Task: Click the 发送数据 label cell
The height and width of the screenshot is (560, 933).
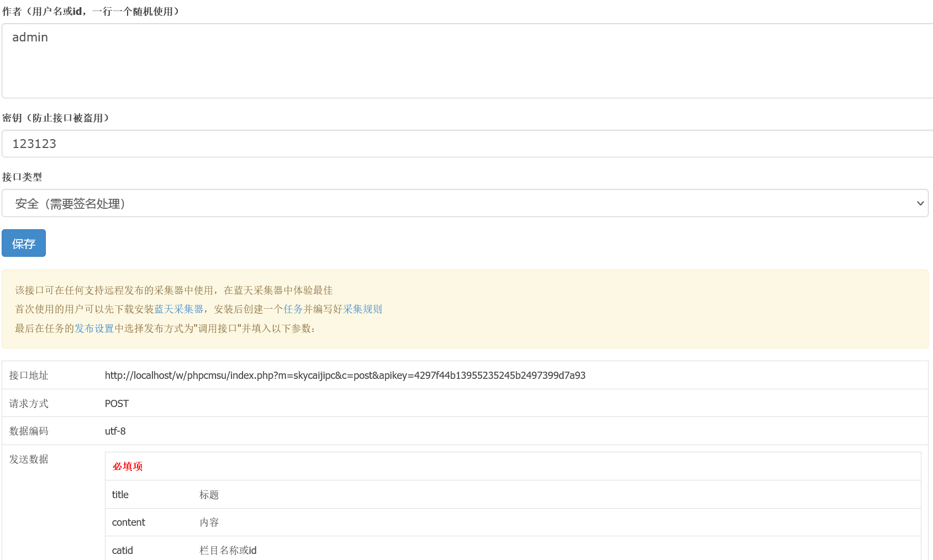Action: (29, 459)
